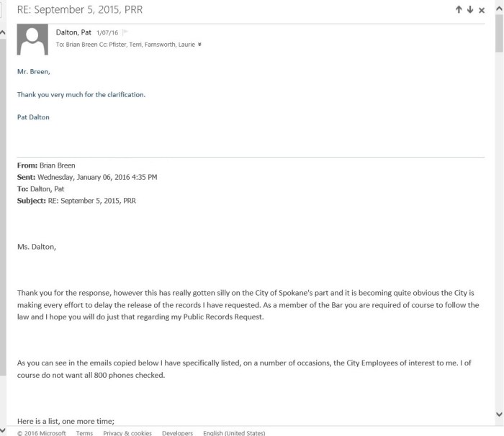Viewport: 504px width, 436px height.
Task: Open the Terms link in footer
Action: tap(84, 432)
